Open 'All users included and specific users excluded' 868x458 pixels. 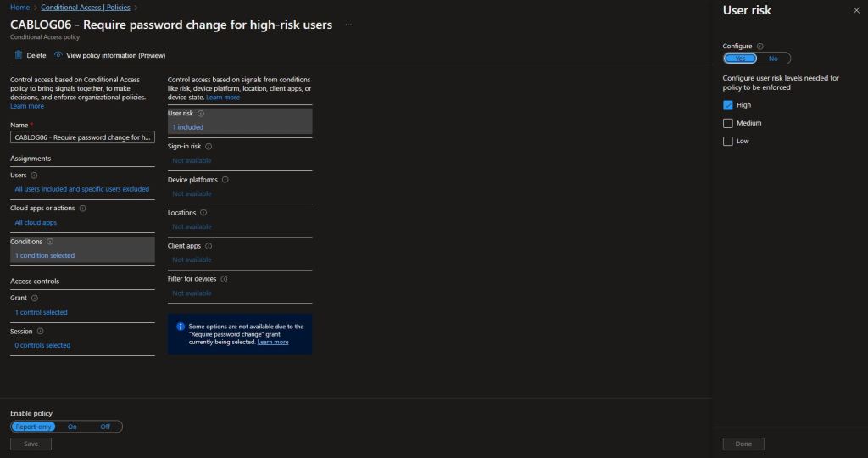point(81,189)
